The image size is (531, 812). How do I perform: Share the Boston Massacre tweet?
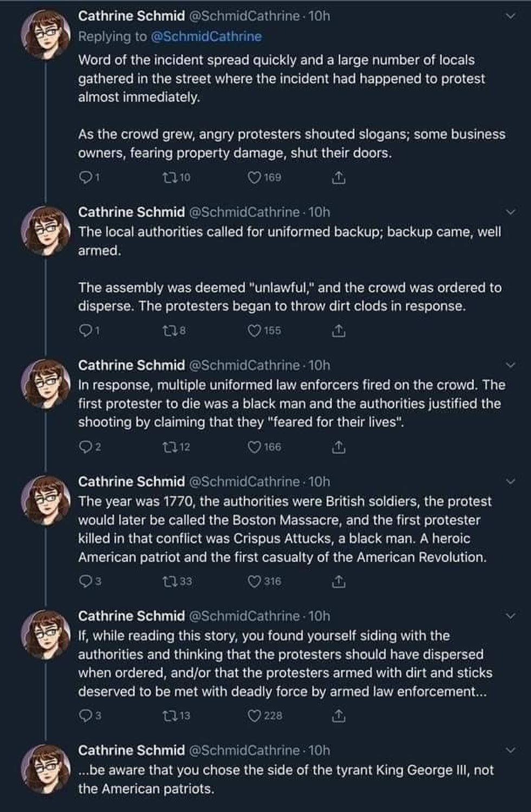point(338,582)
